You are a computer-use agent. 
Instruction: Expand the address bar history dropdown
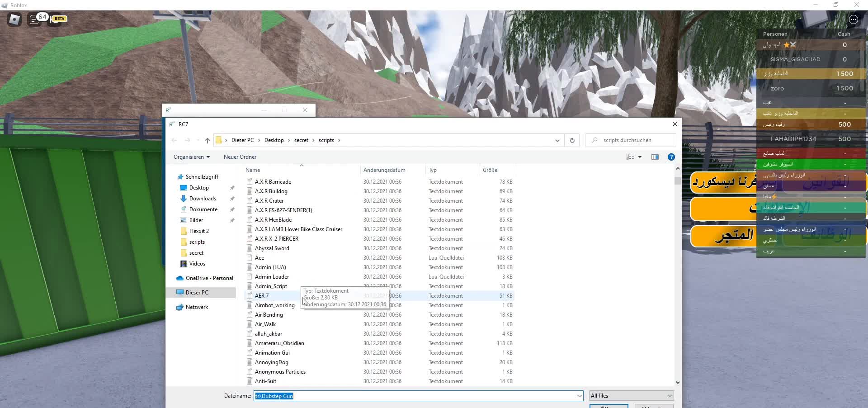557,140
